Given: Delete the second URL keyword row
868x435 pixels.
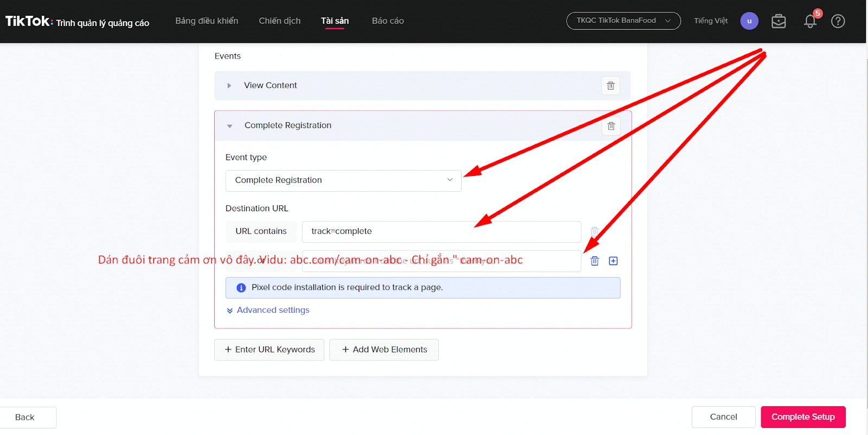Looking at the screenshot, I should pos(595,261).
